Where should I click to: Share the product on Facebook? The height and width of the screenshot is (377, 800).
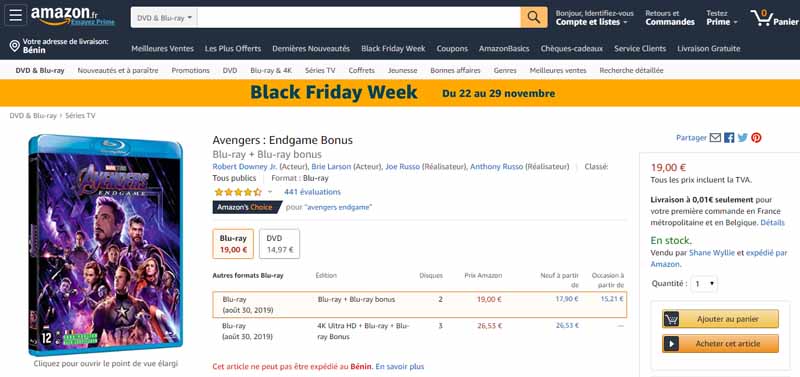coord(729,138)
